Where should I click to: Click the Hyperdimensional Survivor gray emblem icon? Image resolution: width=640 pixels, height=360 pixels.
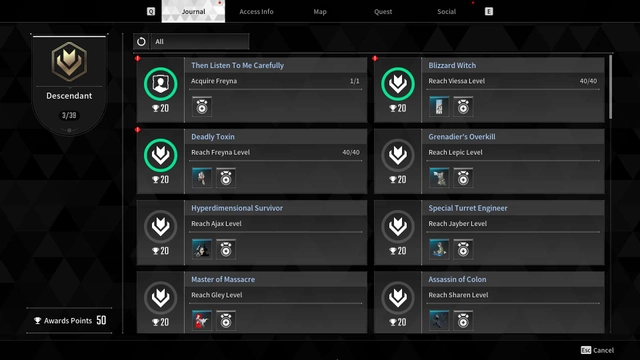click(x=160, y=227)
